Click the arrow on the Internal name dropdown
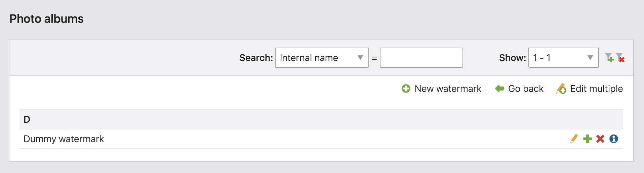This screenshot has height=173, width=644. (360, 58)
